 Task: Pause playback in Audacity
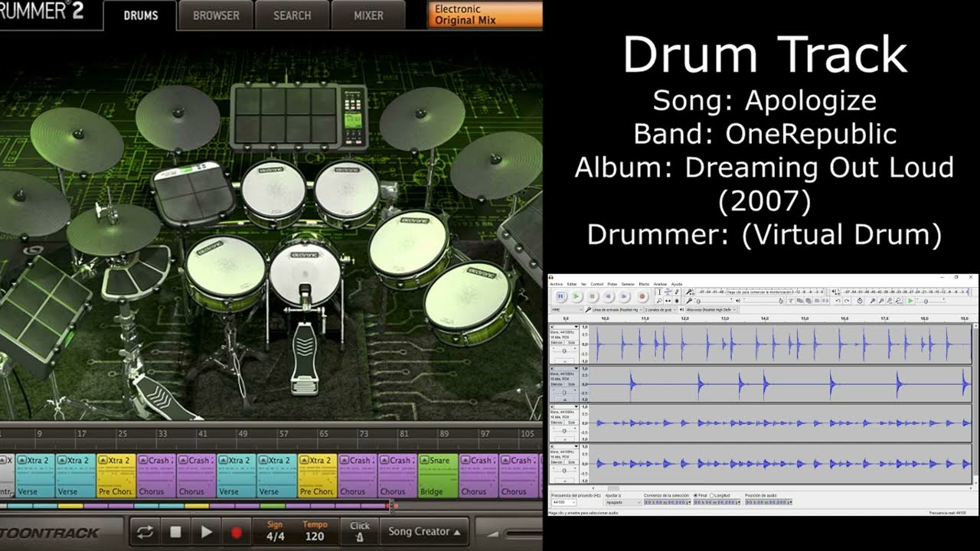tap(560, 296)
